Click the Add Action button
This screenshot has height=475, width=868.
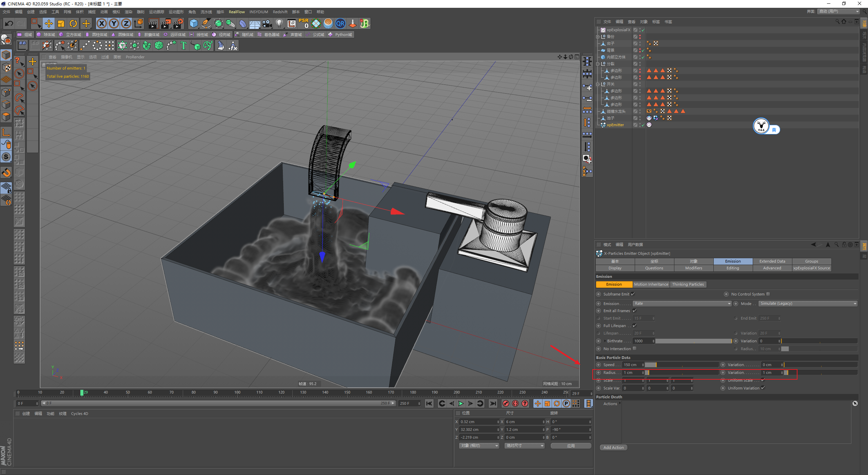pos(613,448)
